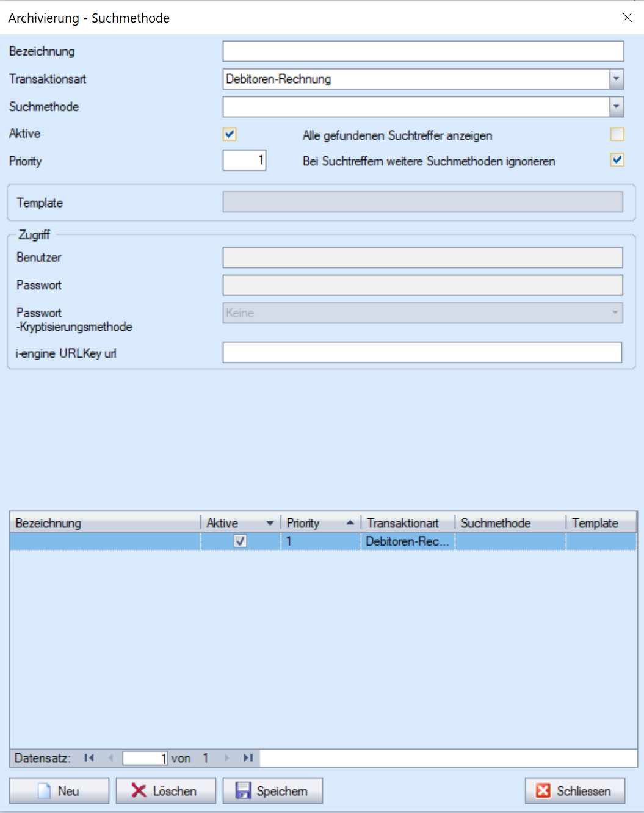The height and width of the screenshot is (813, 644).
Task: Click the Transaktionart column header
Action: pos(408,523)
